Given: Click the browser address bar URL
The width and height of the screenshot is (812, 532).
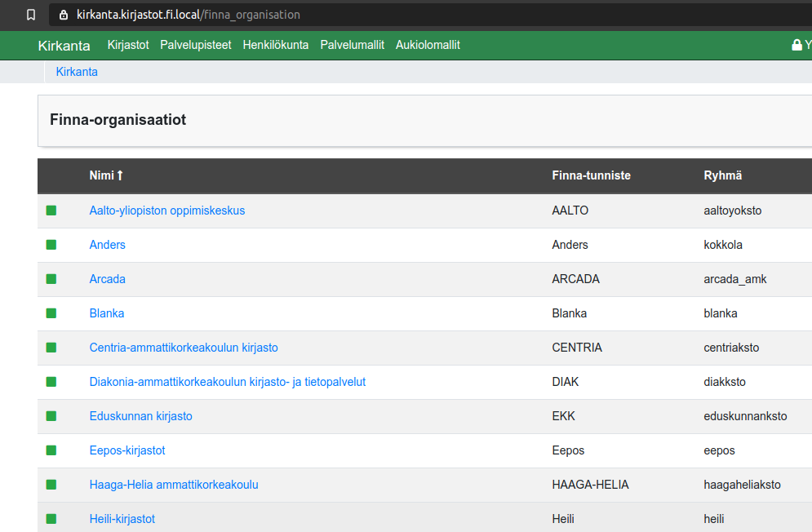Looking at the screenshot, I should (189, 15).
